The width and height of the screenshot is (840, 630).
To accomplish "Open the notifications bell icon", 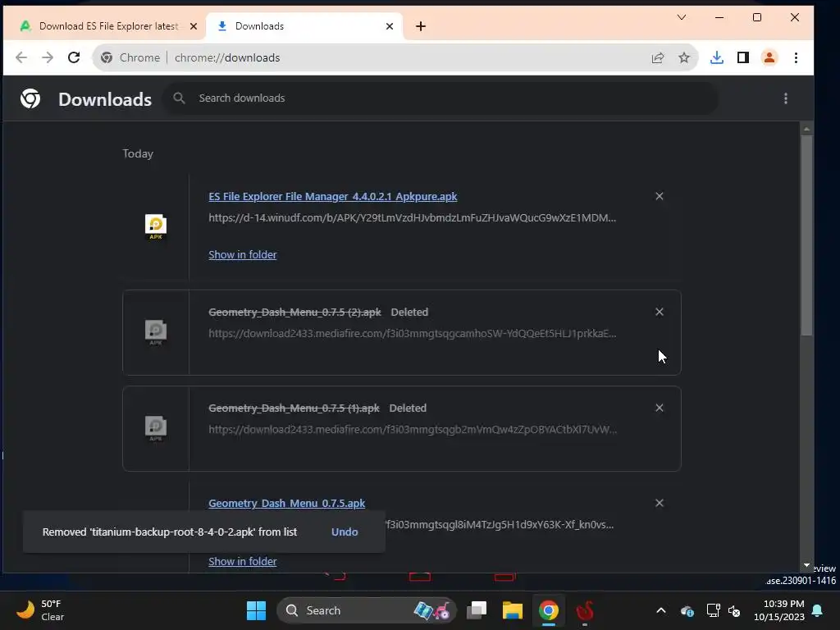I will pyautogui.click(x=818, y=610).
